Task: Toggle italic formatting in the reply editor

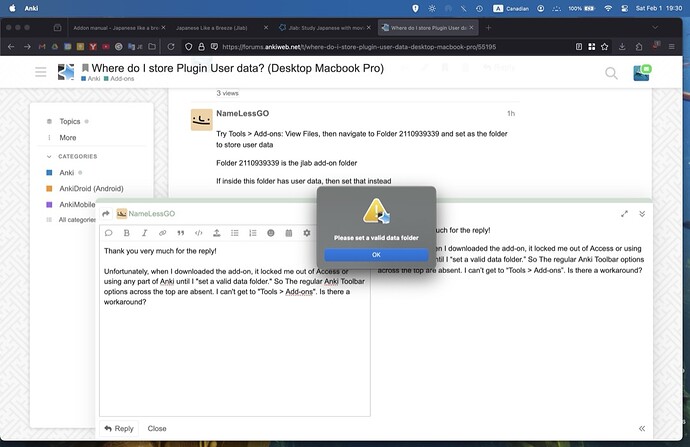Action: pyautogui.click(x=144, y=233)
